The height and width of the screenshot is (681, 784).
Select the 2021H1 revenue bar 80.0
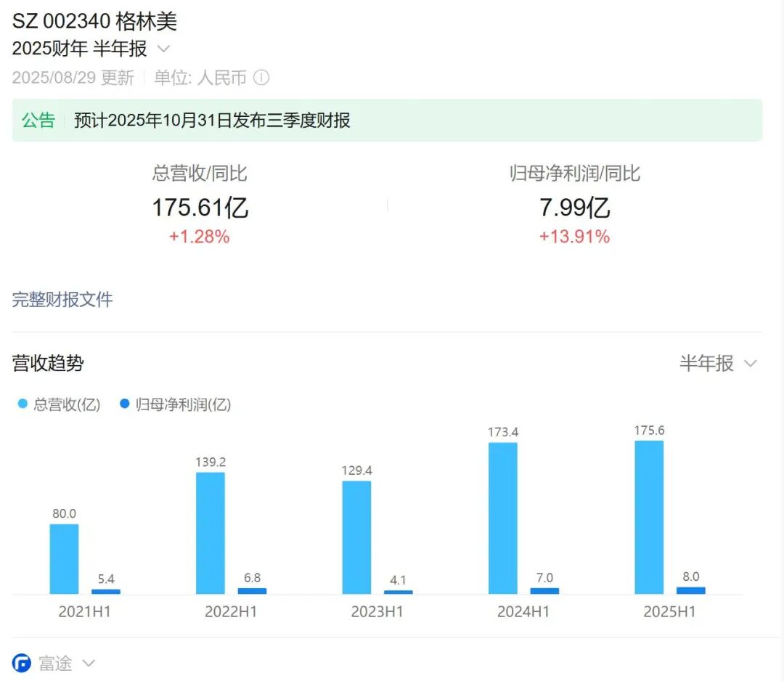coord(64,559)
